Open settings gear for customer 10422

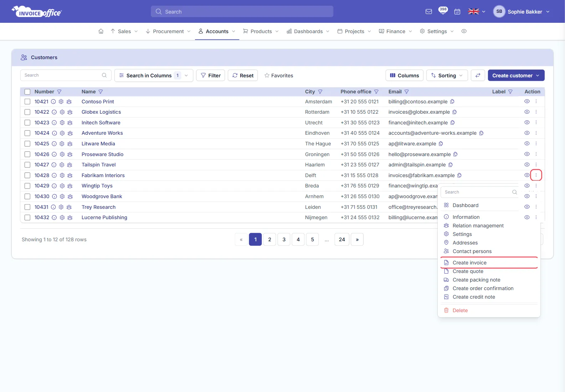pyautogui.click(x=62, y=112)
